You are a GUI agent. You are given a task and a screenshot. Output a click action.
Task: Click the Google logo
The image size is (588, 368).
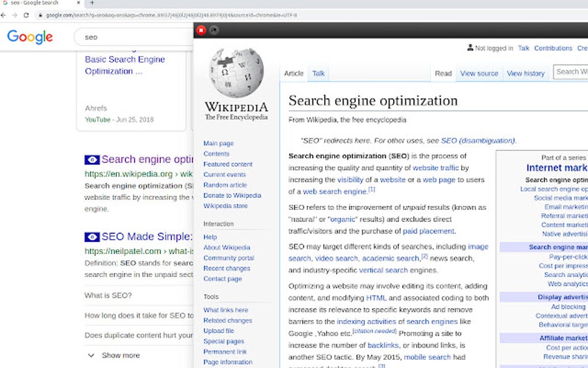pyautogui.click(x=30, y=37)
